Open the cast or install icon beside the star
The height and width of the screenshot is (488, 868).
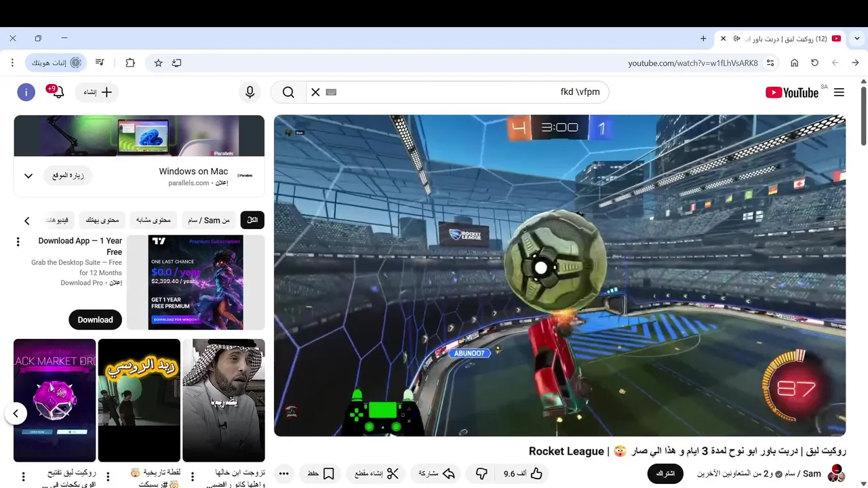(x=176, y=63)
